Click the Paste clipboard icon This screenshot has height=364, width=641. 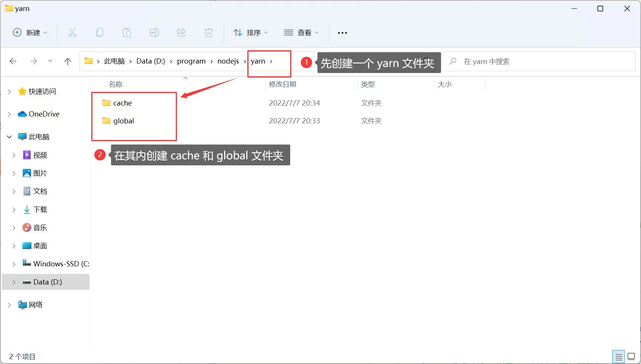tap(127, 33)
